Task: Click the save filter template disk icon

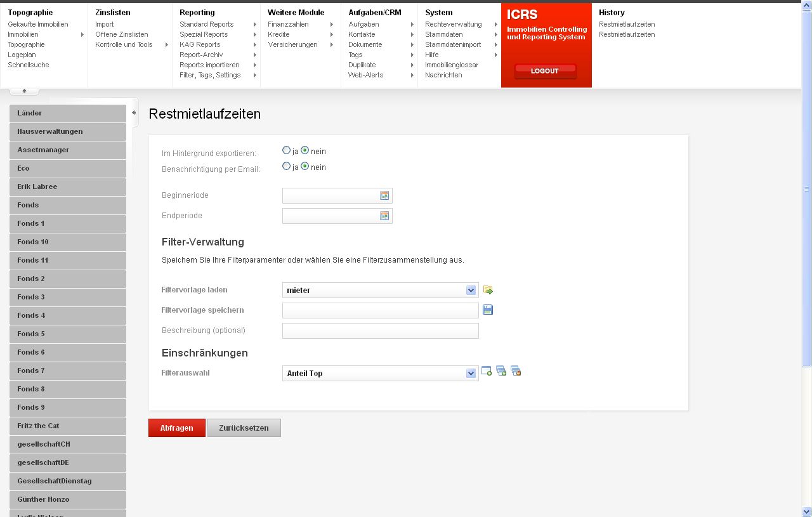Action: (488, 310)
